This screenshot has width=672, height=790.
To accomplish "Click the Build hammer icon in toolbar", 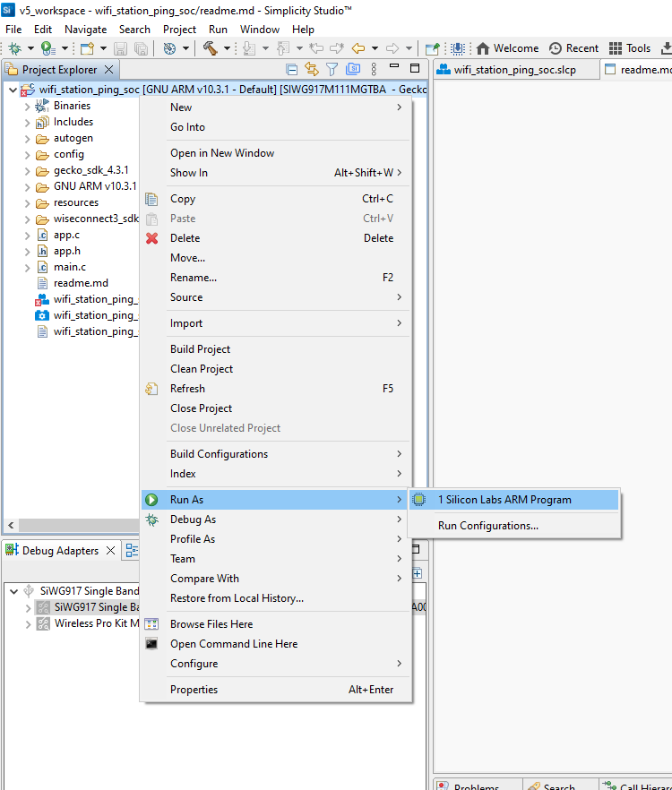I will [x=210, y=48].
